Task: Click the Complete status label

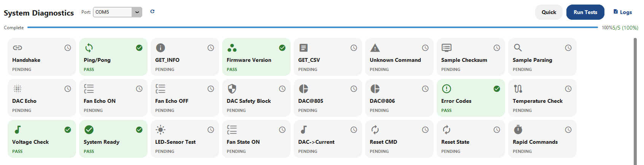Action: (x=14, y=28)
